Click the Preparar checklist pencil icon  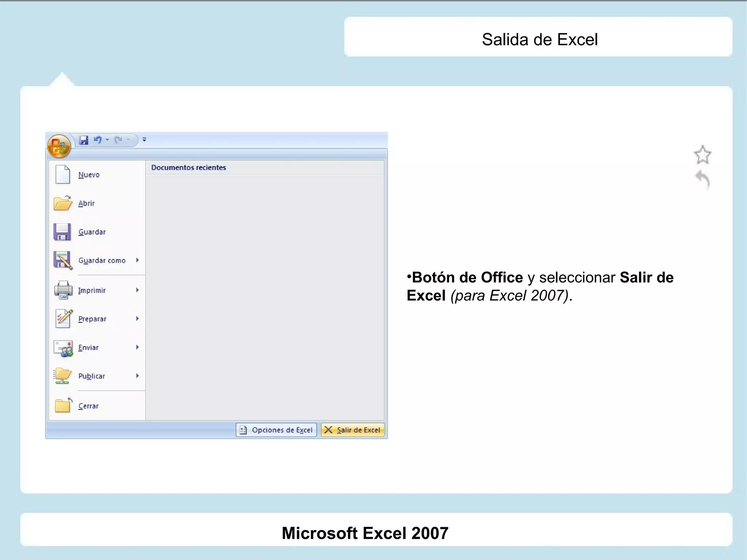[x=64, y=318]
